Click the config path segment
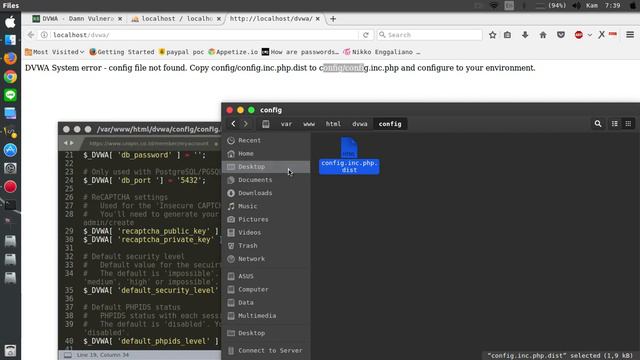The image size is (640, 360). (x=390, y=124)
